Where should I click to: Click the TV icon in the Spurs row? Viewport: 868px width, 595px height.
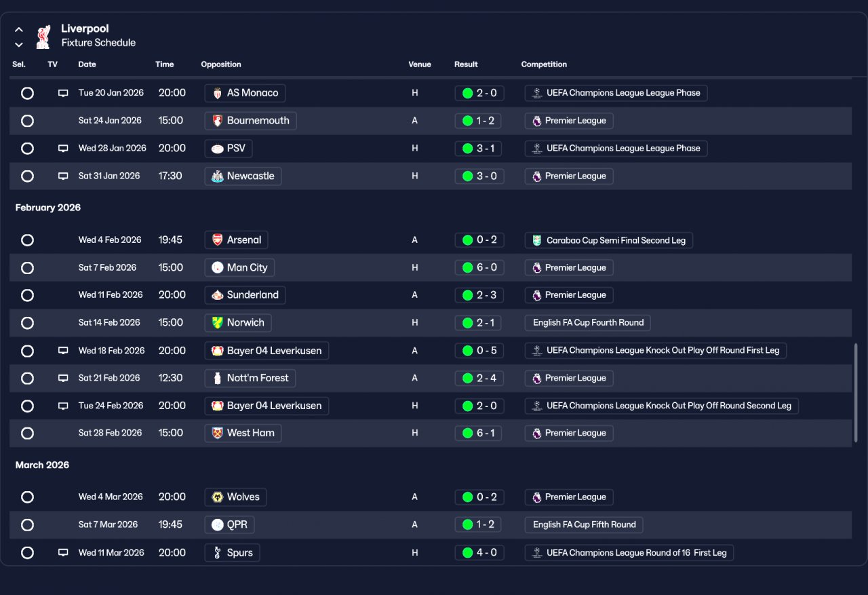coord(63,553)
